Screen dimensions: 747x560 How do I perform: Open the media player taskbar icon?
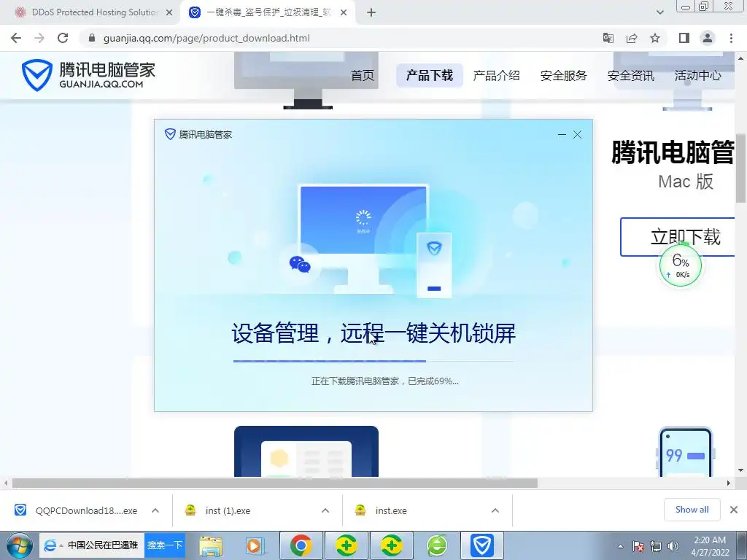tap(255, 545)
